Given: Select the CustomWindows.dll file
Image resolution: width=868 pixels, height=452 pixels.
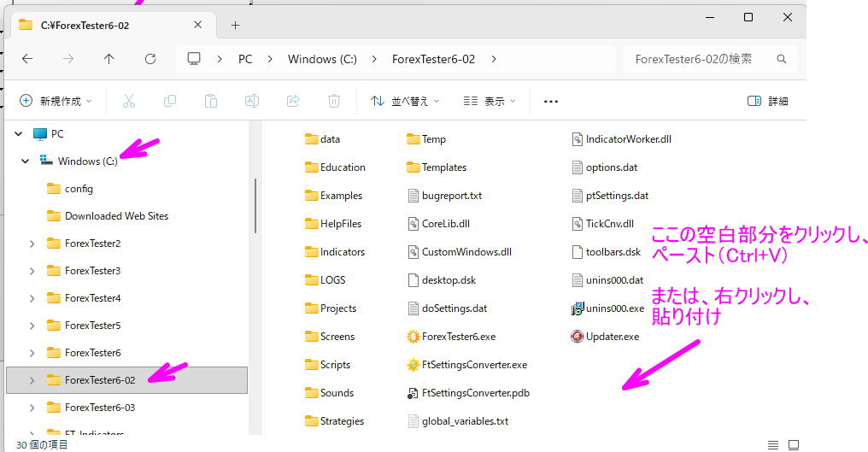Looking at the screenshot, I should point(459,252).
